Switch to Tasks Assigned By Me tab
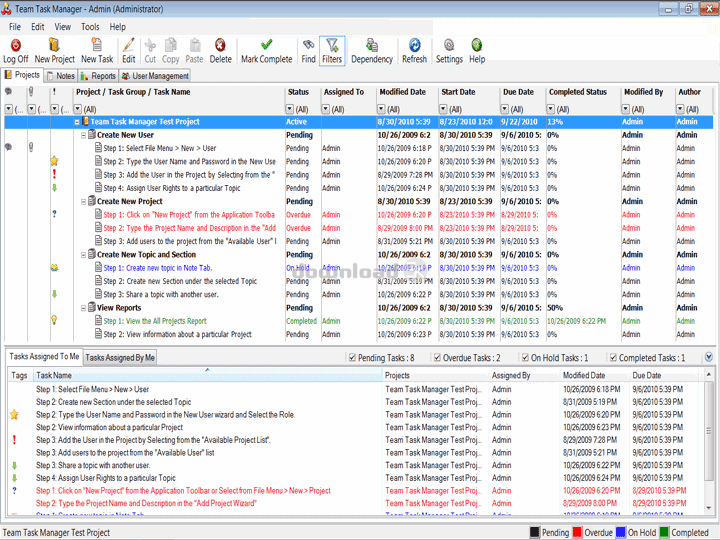The width and height of the screenshot is (720, 540). coord(120,357)
